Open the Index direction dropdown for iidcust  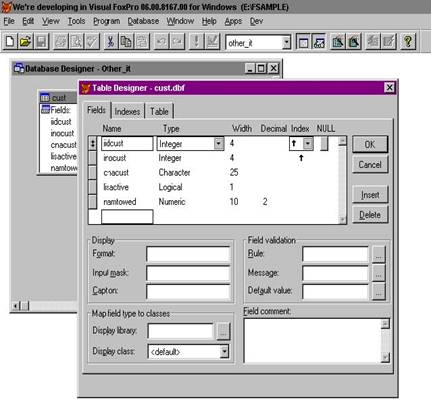308,144
